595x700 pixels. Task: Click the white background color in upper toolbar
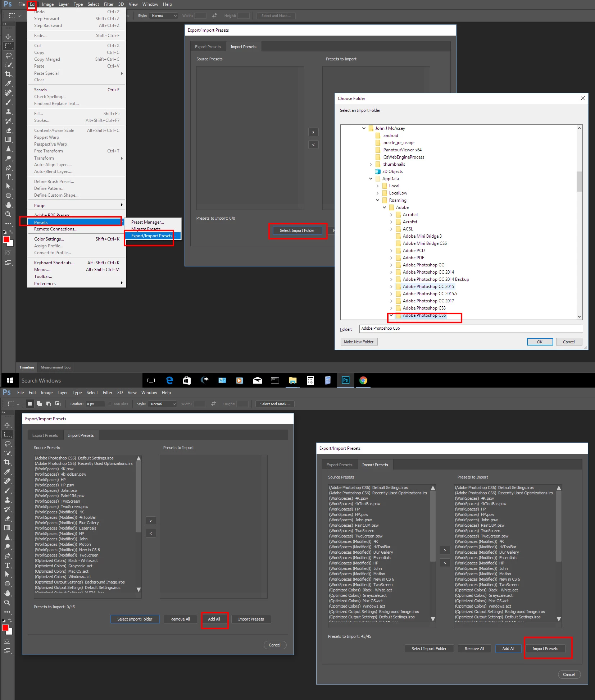click(12, 244)
